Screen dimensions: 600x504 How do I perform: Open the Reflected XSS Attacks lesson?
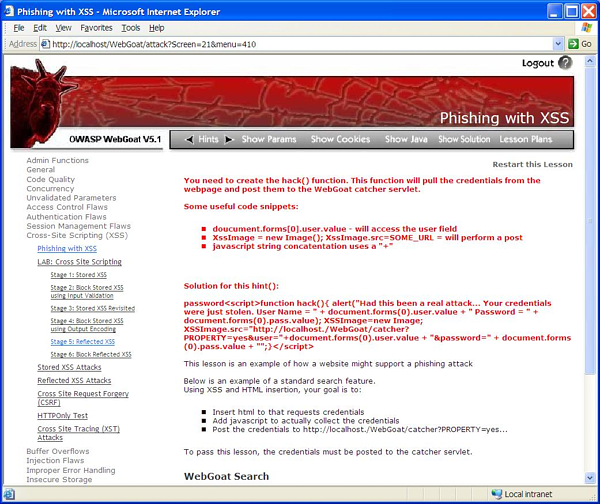(74, 381)
